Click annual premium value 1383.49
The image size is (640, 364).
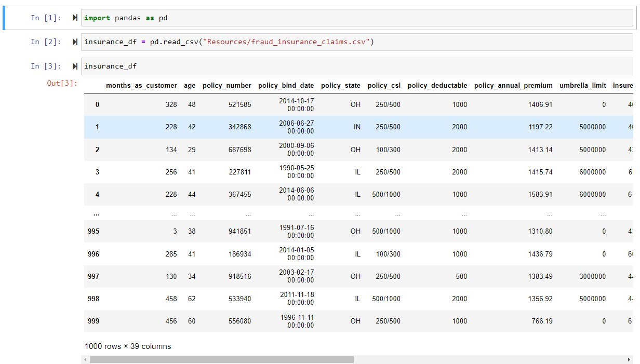pos(540,276)
